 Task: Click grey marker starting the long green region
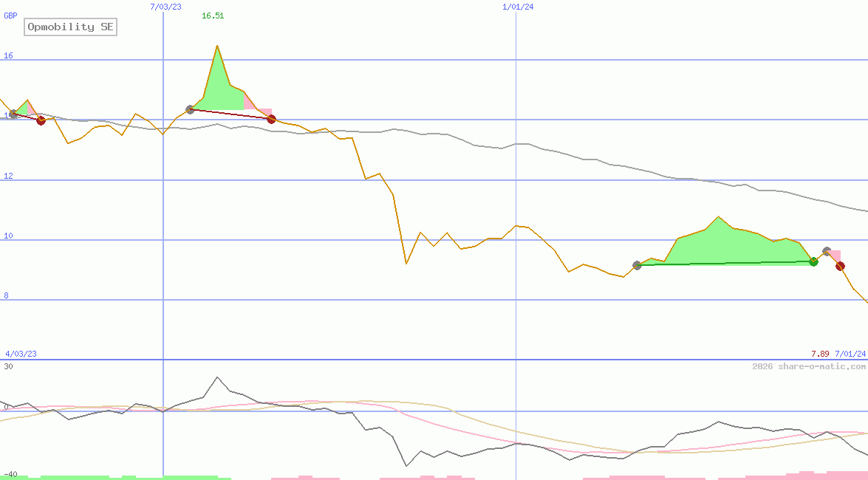tap(637, 265)
